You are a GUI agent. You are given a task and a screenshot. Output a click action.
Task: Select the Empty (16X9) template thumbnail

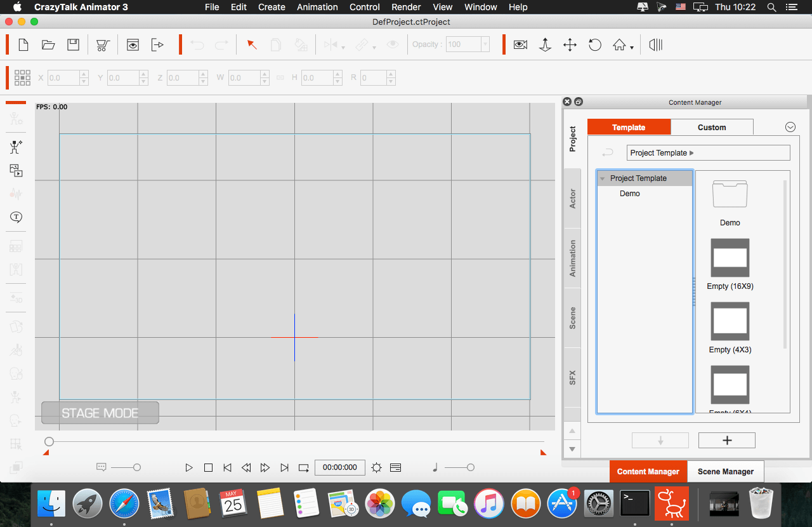pos(730,257)
